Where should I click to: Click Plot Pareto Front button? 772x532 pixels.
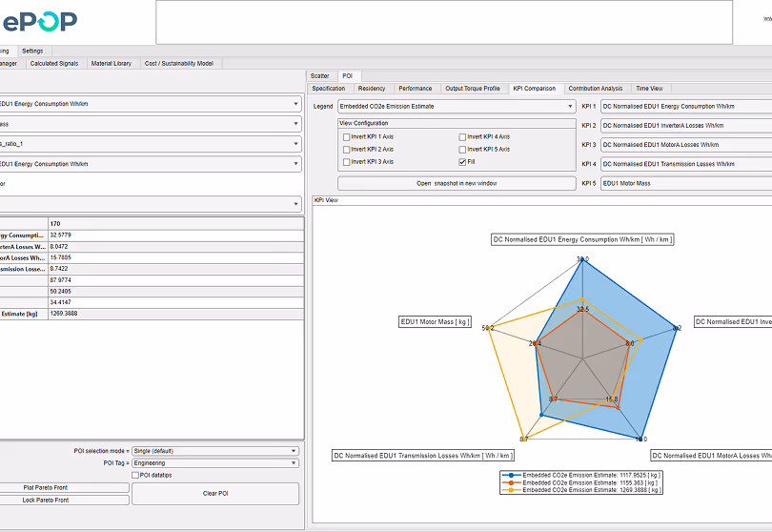65,488
